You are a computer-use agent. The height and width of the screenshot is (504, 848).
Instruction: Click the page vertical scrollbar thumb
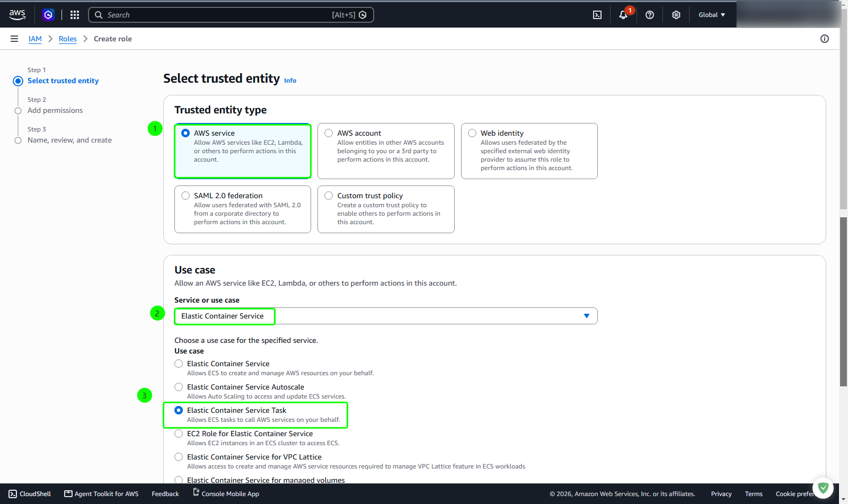click(x=844, y=302)
